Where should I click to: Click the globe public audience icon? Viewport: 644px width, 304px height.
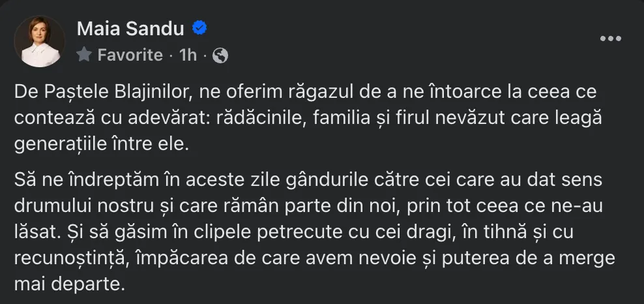pos(220,55)
